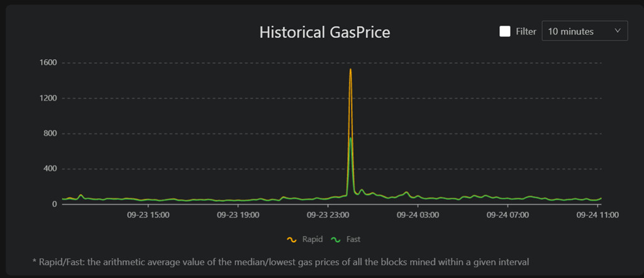Click the dropdown chevron arrow
The height and width of the screenshot is (278, 644).
pyautogui.click(x=618, y=31)
